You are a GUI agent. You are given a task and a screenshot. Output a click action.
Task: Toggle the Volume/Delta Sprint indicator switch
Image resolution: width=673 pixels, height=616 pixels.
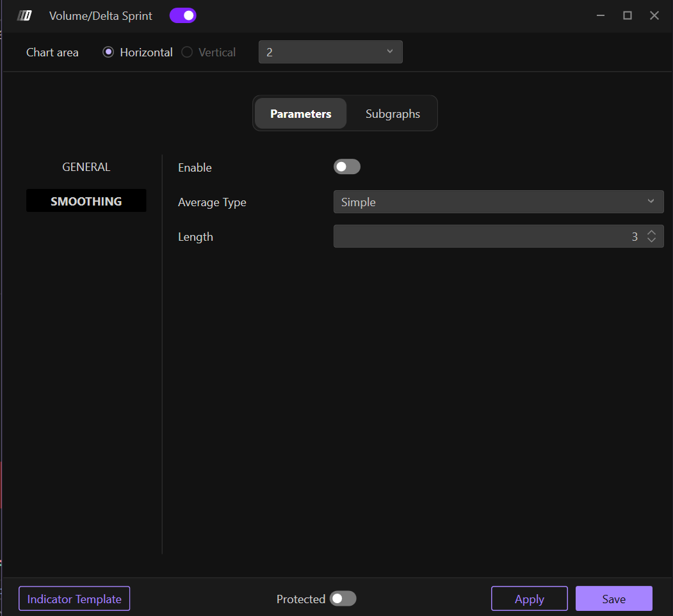pyautogui.click(x=183, y=16)
